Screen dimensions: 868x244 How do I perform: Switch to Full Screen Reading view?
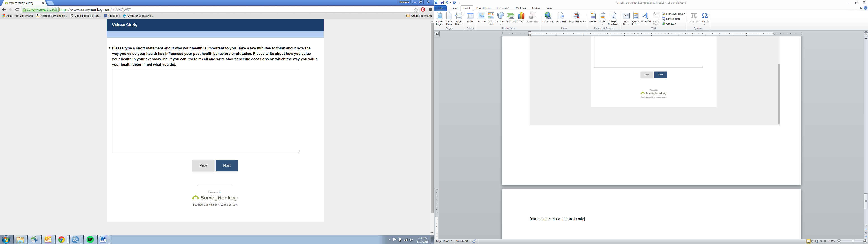(x=813, y=241)
